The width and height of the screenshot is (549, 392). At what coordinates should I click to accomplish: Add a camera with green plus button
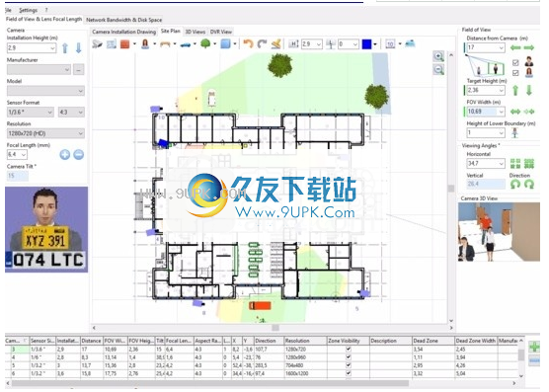(x=534, y=347)
